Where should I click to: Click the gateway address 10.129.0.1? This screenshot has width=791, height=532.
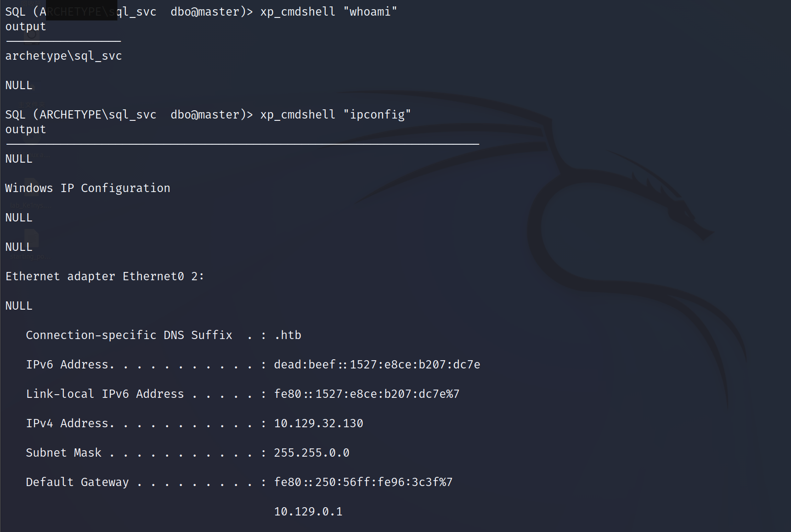click(308, 512)
